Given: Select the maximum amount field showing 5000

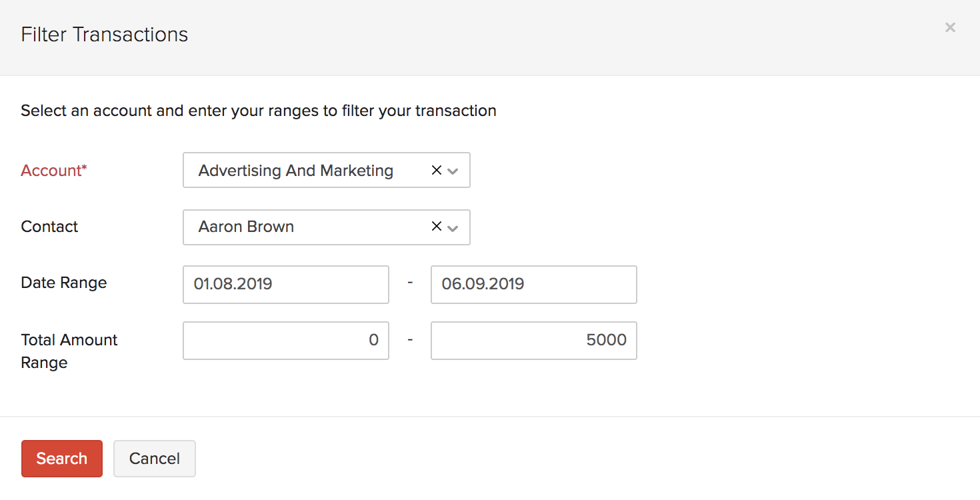Looking at the screenshot, I should coord(533,340).
